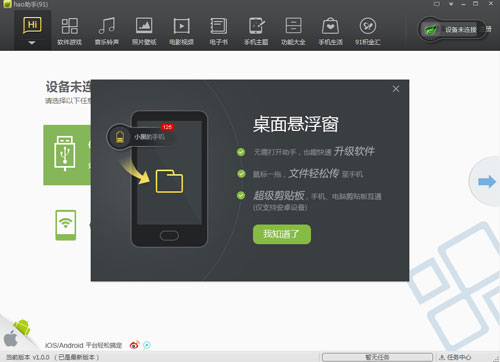This screenshot has width=500, height=362.
Task: Open the 照片壁纸 photo wallpaper section
Action: pyautogui.click(x=144, y=31)
